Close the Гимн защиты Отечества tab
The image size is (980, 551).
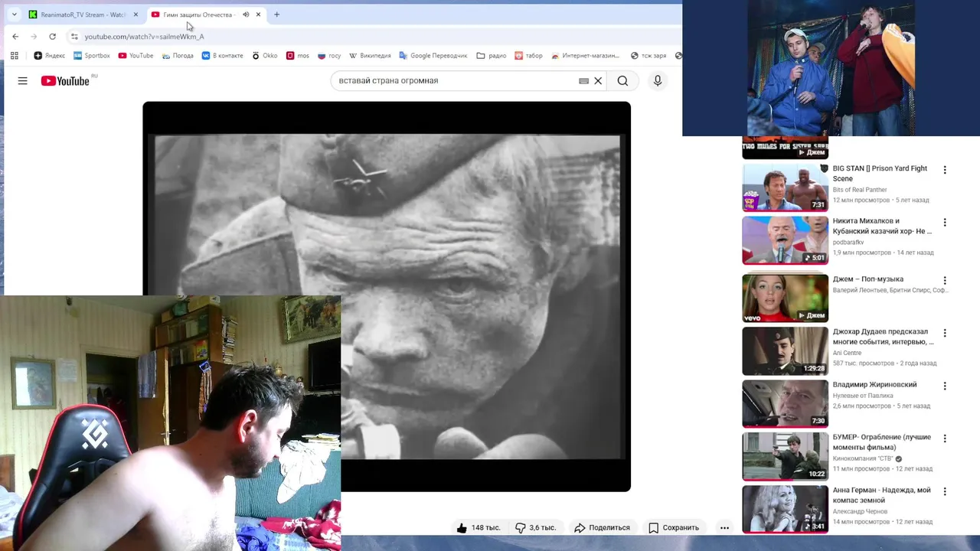coord(258,15)
